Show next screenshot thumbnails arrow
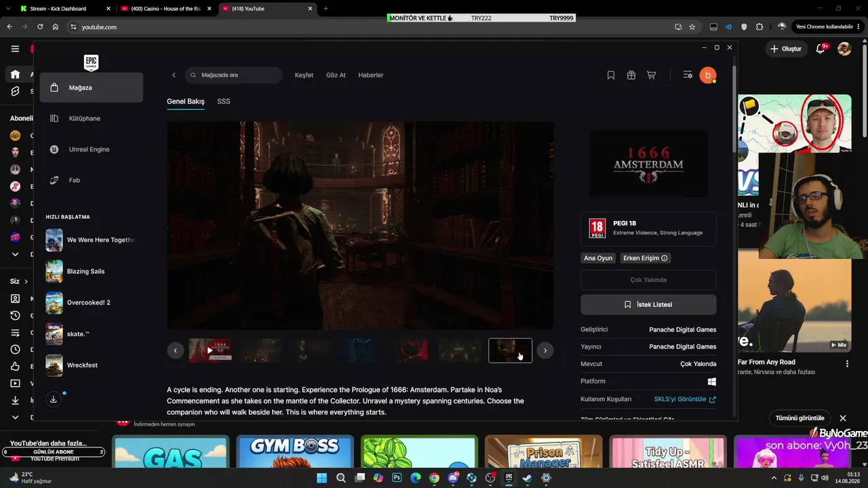Viewport: 868px width, 488px height. 545,350
